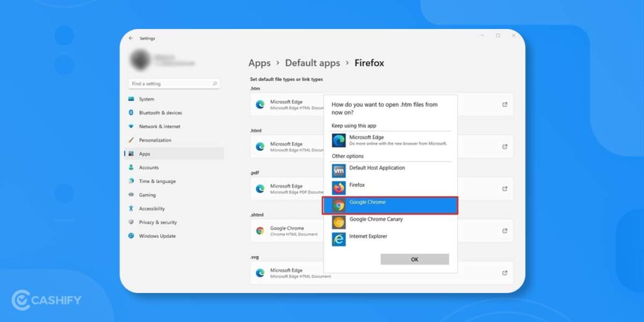Image resolution: width=644 pixels, height=322 pixels.
Task: Click the Network wifi icon
Action: 131,126
